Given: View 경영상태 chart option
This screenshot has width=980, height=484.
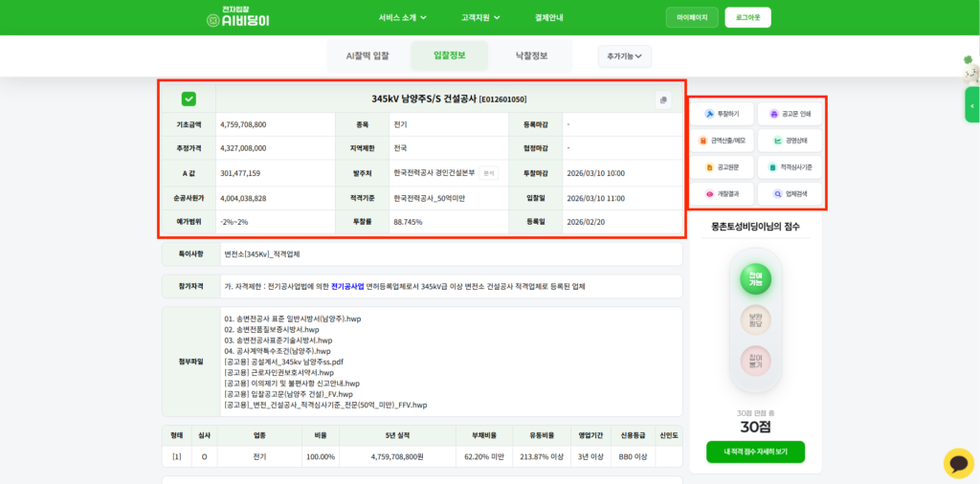Looking at the screenshot, I should (x=790, y=141).
